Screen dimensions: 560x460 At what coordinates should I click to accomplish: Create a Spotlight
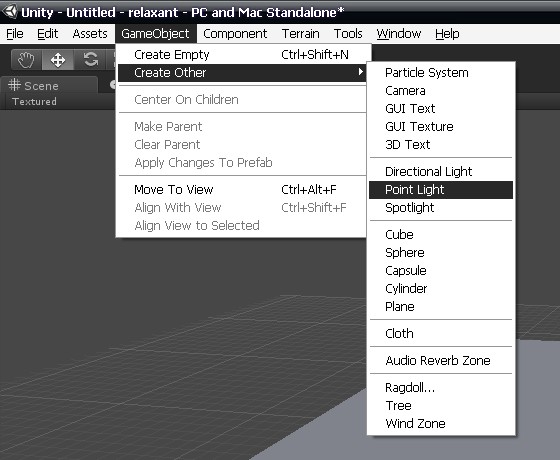pyautogui.click(x=441, y=208)
